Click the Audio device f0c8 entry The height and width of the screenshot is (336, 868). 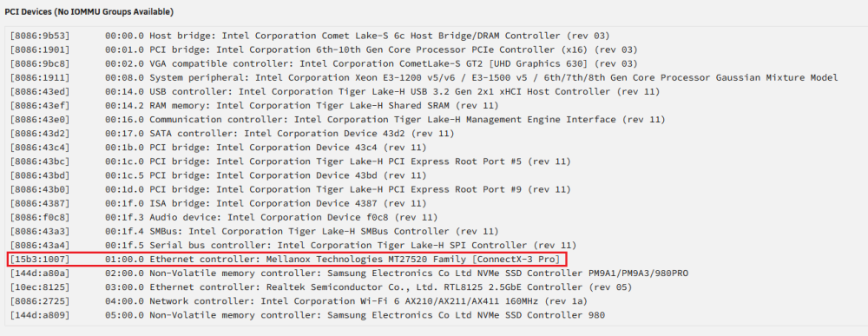224,217
